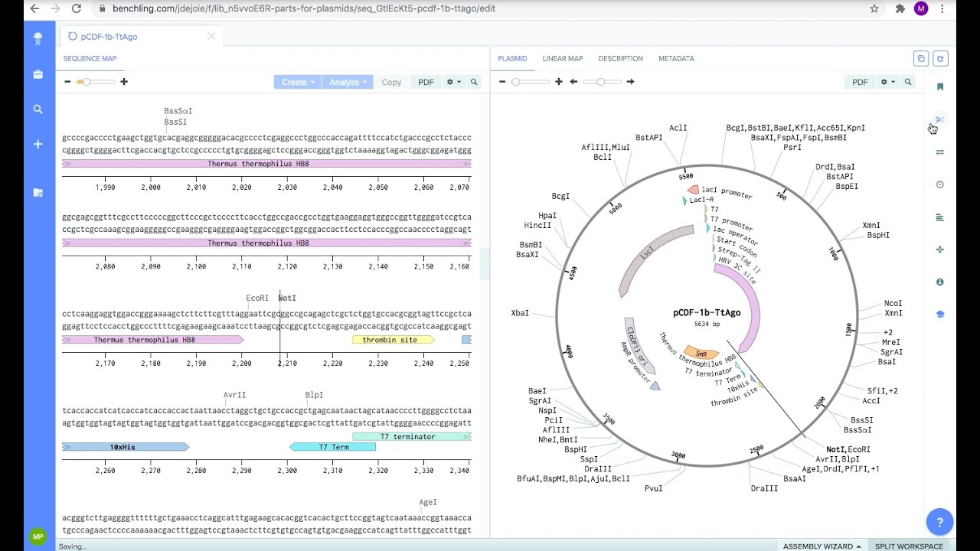Open sequence map settings gear dropdown
Screen dimensions: 980x551
(x=454, y=82)
